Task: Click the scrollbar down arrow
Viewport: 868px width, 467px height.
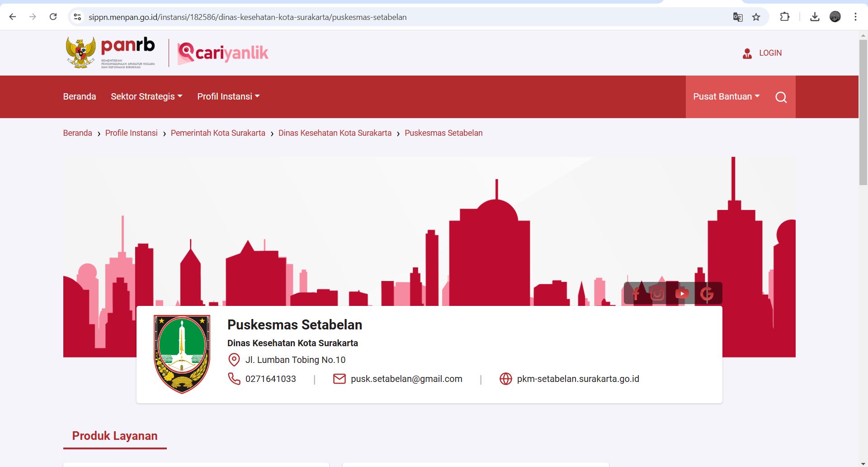Action: click(863, 463)
